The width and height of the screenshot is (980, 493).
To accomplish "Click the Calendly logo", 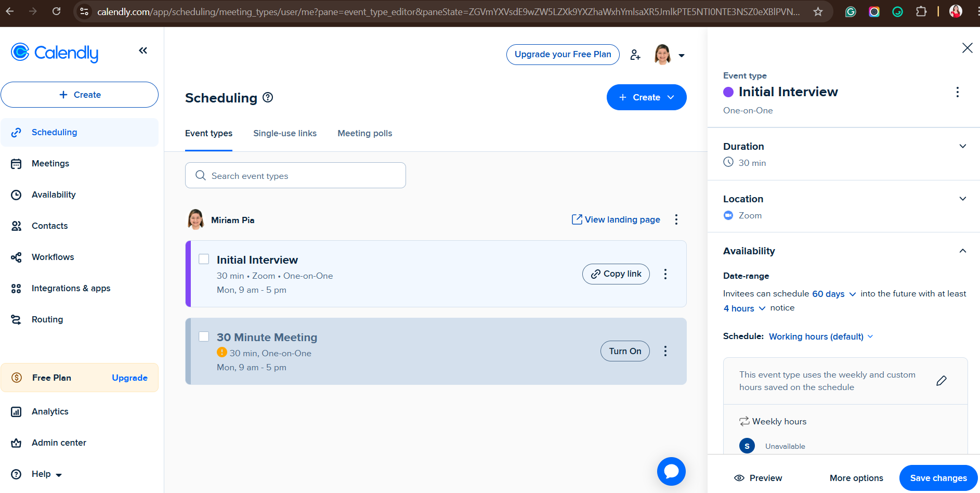I will tap(55, 53).
